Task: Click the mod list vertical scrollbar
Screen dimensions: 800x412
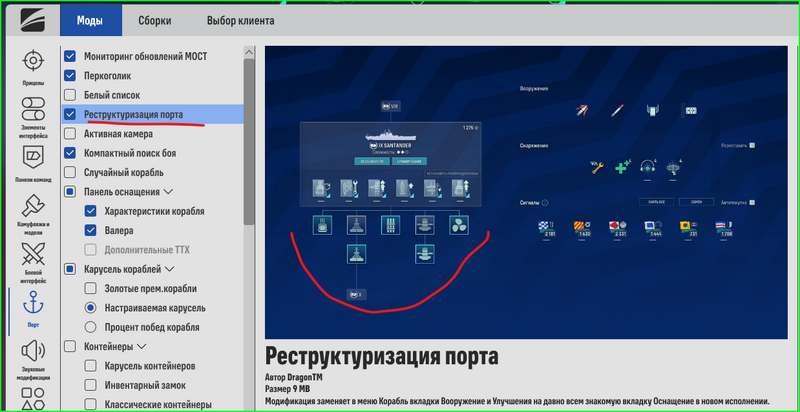Action: 249,142
